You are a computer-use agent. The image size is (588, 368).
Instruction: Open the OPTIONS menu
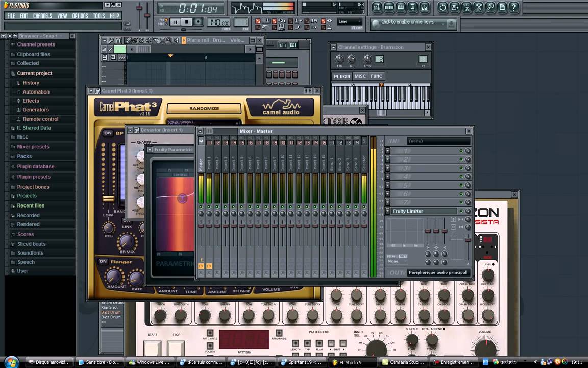(x=80, y=16)
